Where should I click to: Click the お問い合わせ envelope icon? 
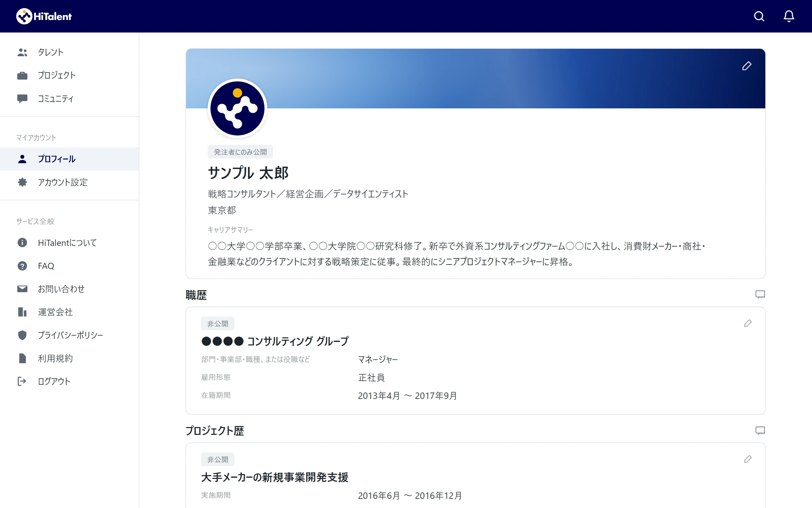click(x=22, y=289)
